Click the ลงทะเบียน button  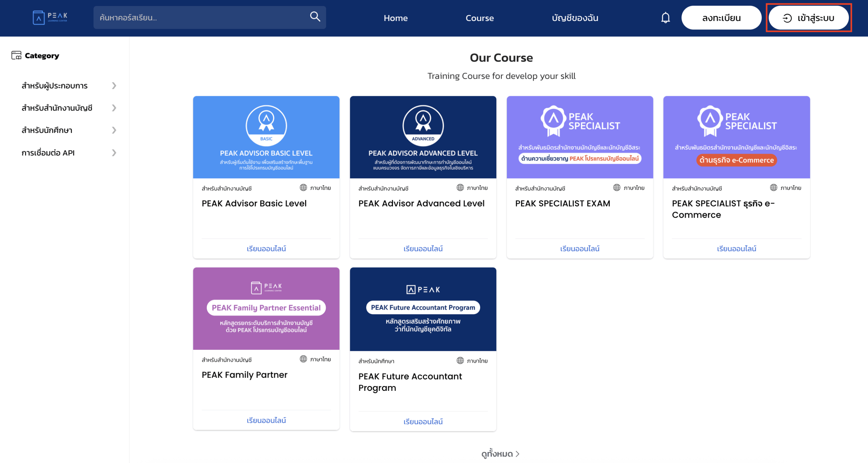tap(722, 18)
